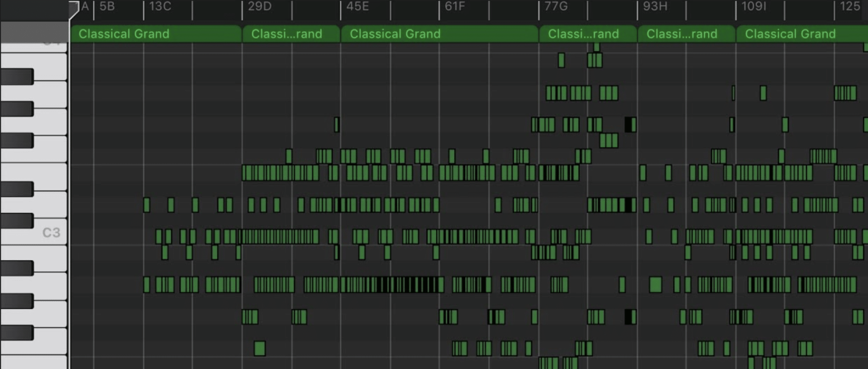Click ruler marker 61F
Viewport: 868px width, 369px height.
pyautogui.click(x=455, y=7)
